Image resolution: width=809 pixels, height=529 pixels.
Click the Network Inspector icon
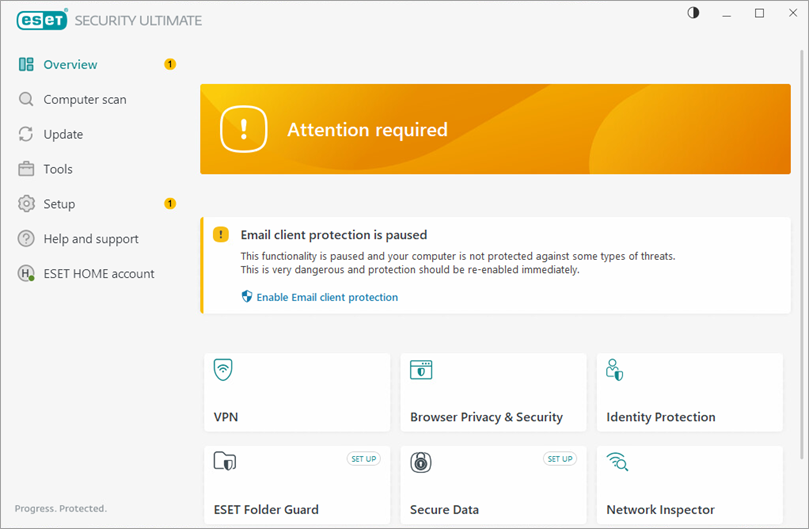617,461
